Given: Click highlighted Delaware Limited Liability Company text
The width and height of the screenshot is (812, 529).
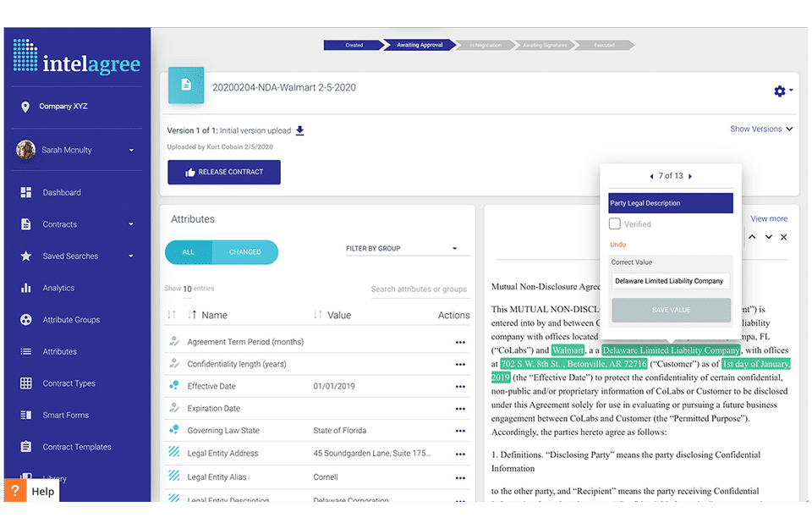Looking at the screenshot, I should point(671,350).
